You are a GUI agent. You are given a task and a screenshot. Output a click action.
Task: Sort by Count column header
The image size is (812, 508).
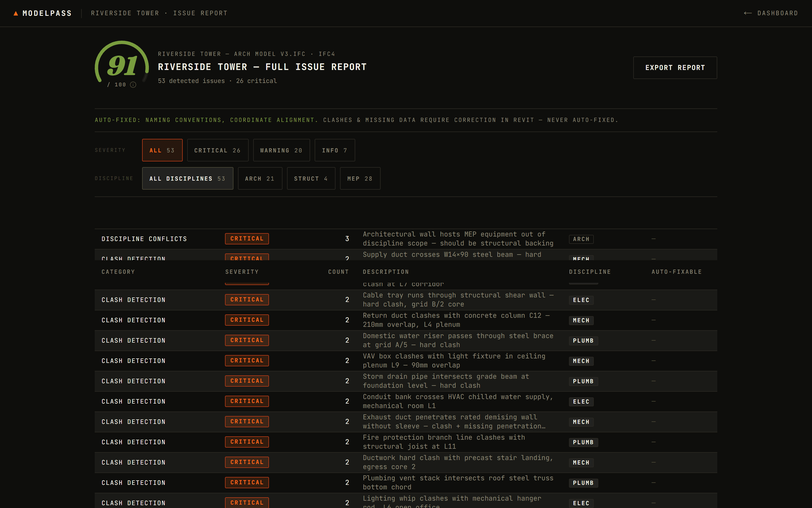[338, 272]
